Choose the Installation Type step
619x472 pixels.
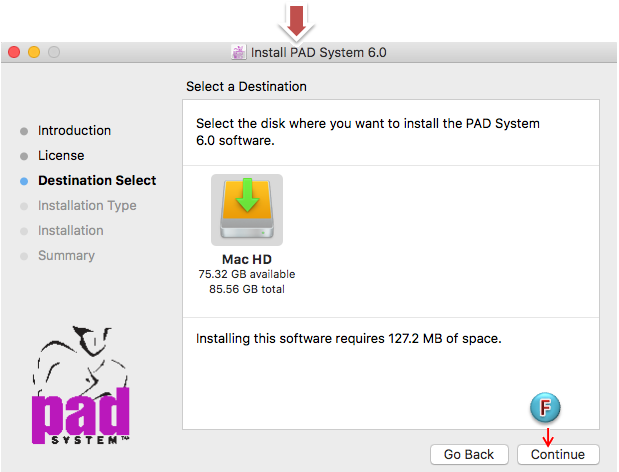tap(87, 206)
